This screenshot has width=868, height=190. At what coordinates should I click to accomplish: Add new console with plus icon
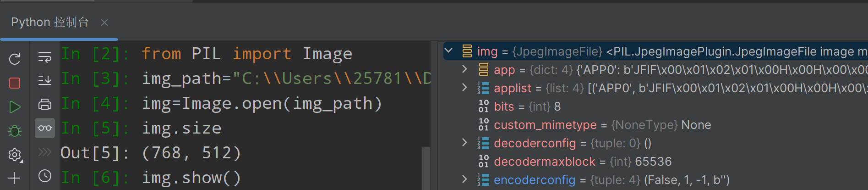(15, 178)
